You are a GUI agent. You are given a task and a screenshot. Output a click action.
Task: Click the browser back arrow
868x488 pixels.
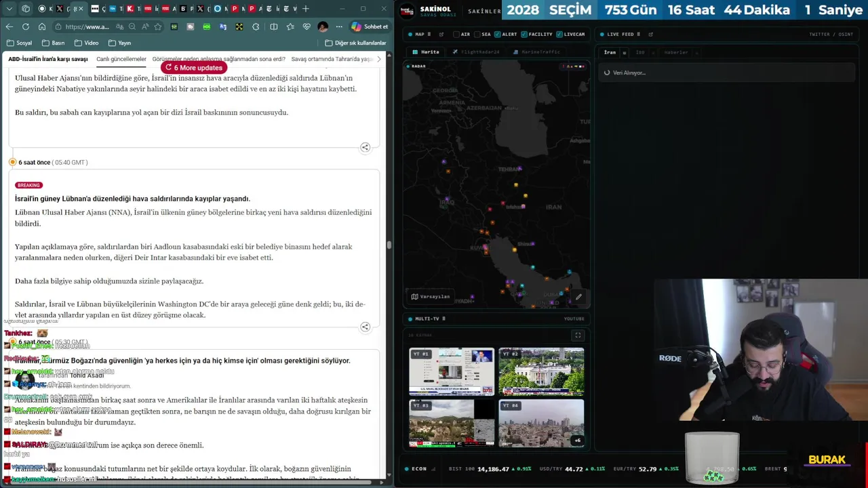(9, 26)
